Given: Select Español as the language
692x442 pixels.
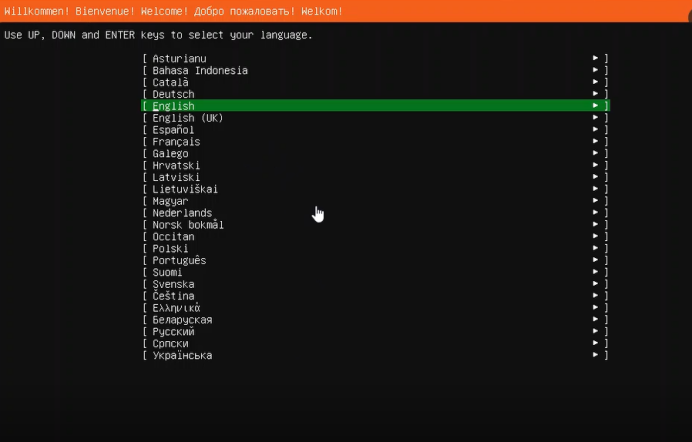Looking at the screenshot, I should tap(173, 130).
